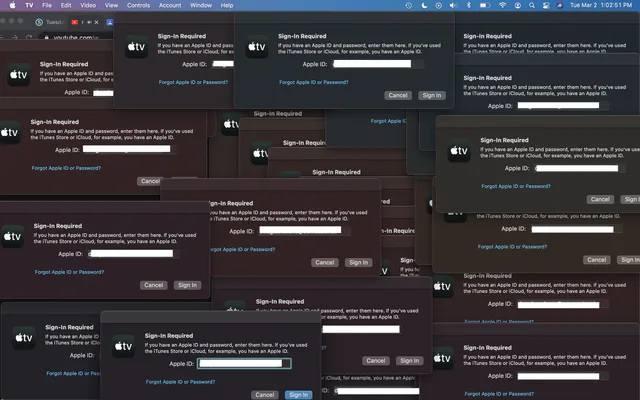Viewport: 640px width, 400px height.
Task: Click the focused Apple ID text field
Action: (x=244, y=363)
